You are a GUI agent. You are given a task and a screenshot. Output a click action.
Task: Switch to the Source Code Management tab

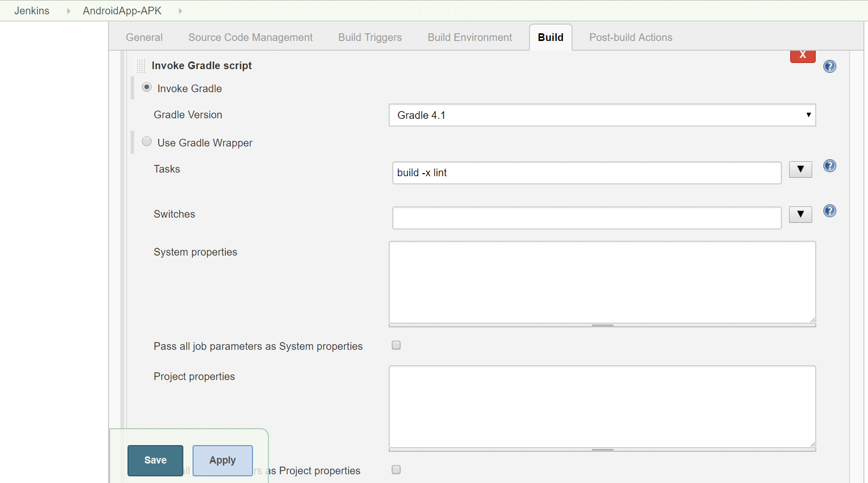[x=250, y=37]
